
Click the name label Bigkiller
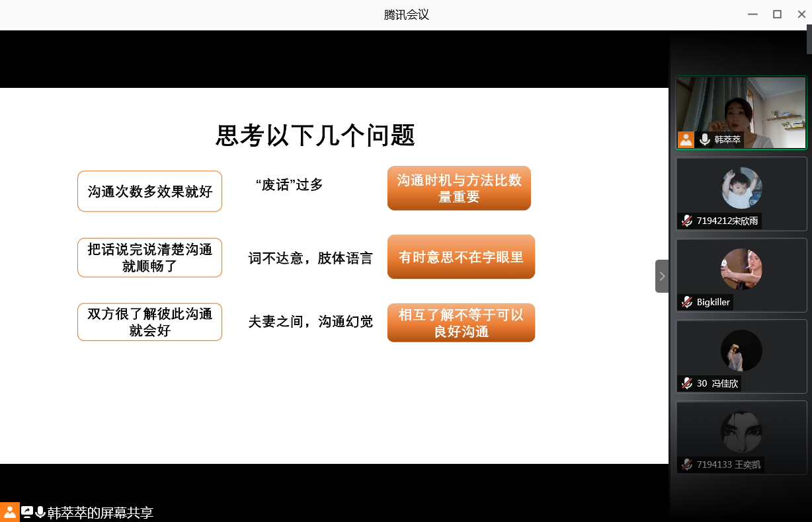click(713, 302)
